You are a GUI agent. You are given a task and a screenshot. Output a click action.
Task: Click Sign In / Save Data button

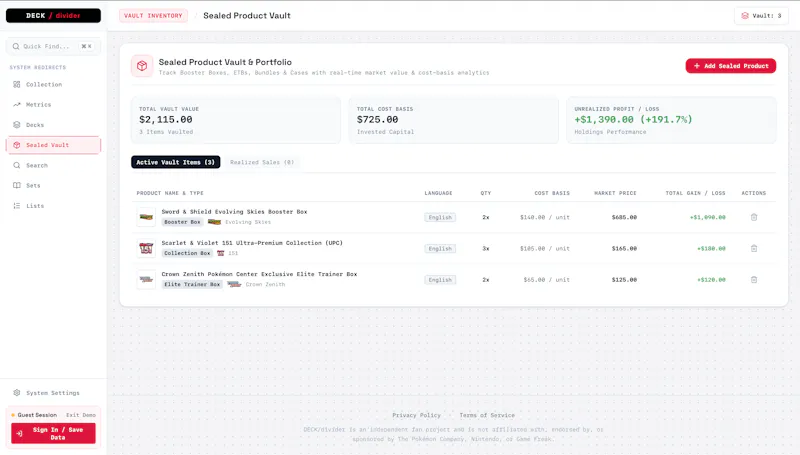point(53,434)
